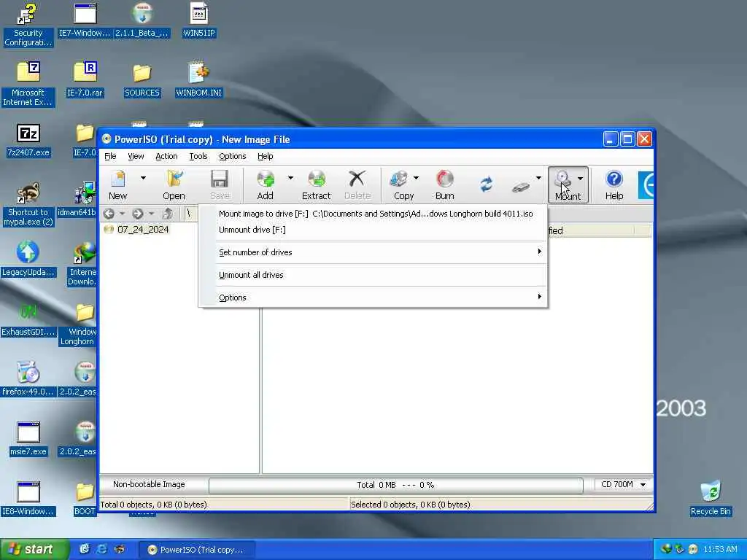Expand the Add dropdown arrow
This screenshot has width=747, height=560.
[x=290, y=178]
